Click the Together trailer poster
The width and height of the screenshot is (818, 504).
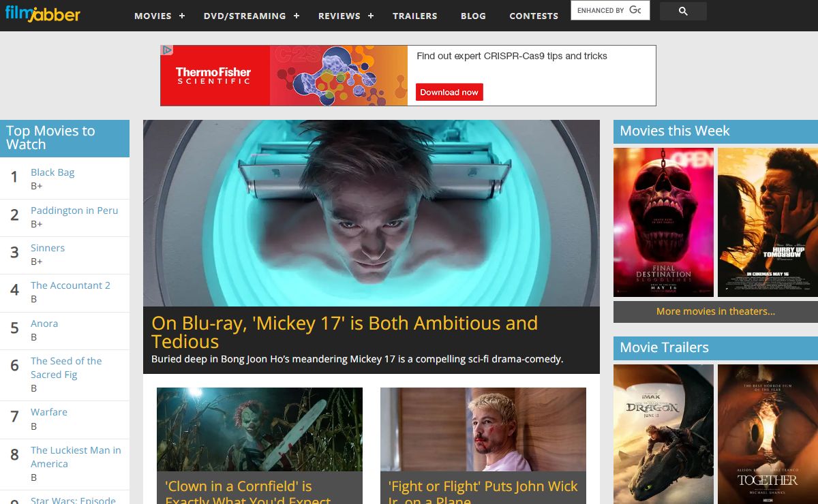tap(768, 434)
